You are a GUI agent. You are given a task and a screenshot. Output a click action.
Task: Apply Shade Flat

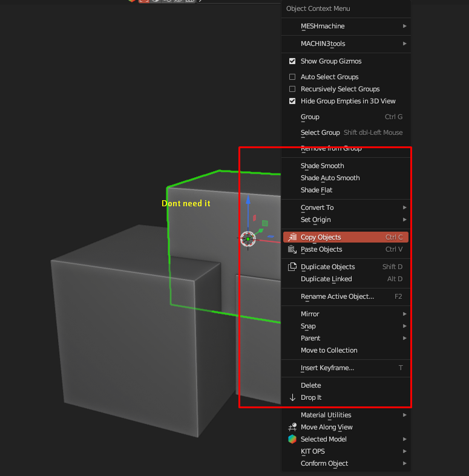pyautogui.click(x=346, y=190)
